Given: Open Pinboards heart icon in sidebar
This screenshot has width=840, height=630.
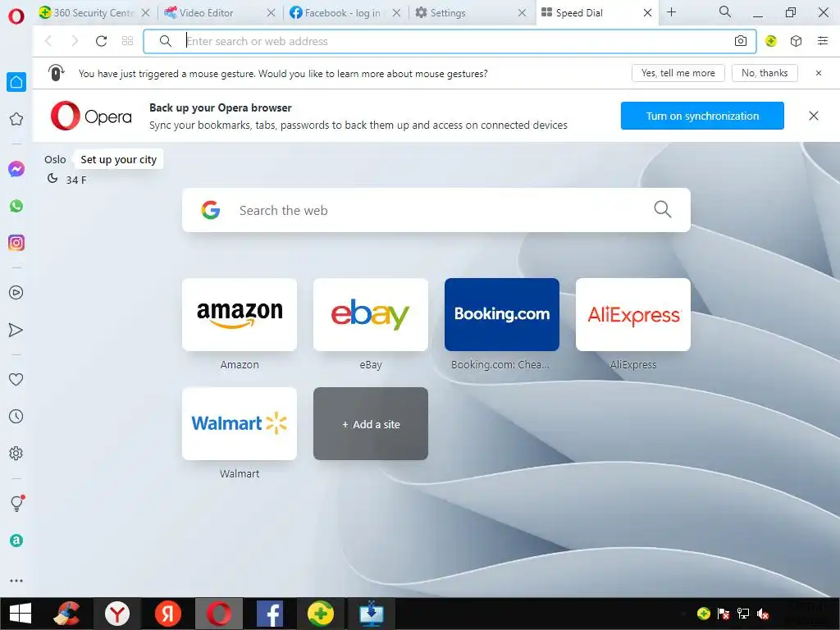Looking at the screenshot, I should [16, 379].
